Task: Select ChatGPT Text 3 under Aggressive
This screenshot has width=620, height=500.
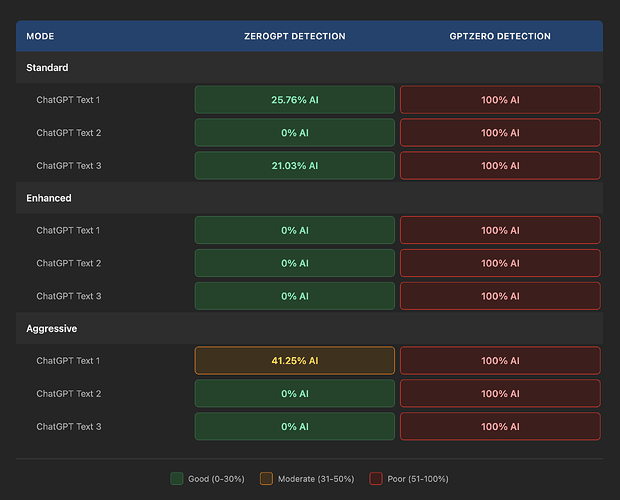Action: [69, 426]
